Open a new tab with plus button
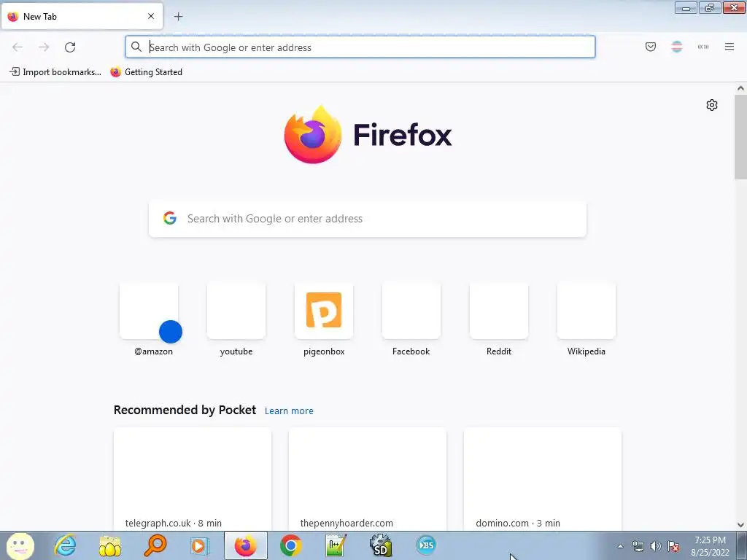Viewport: 747px width, 560px height. tap(178, 17)
